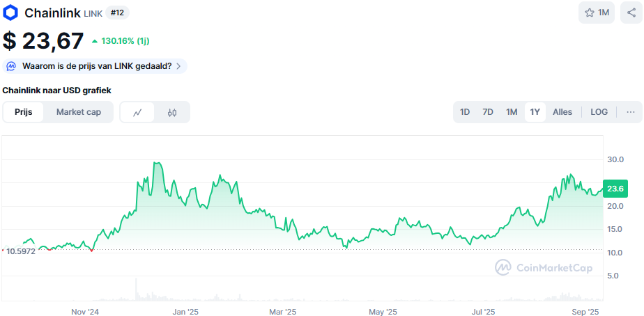Click the 130.16% (1j) change text

(x=125, y=41)
